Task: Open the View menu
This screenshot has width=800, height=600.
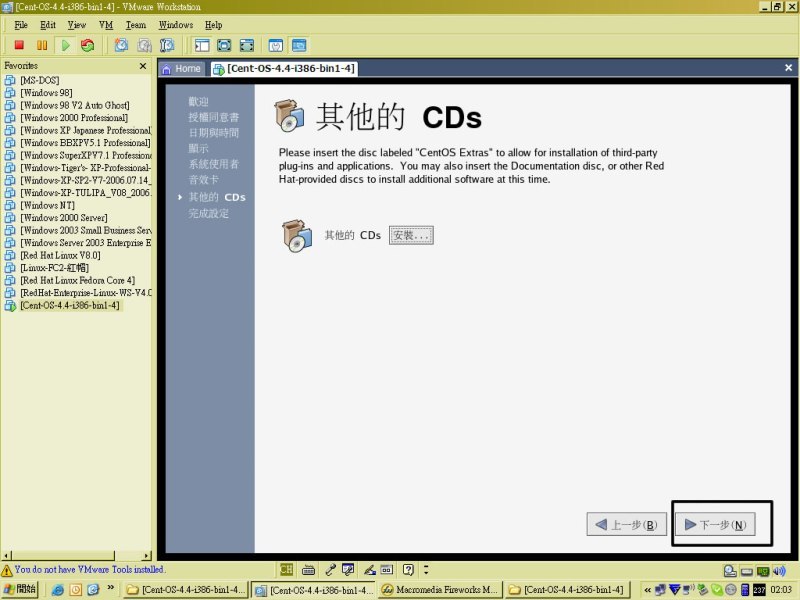Action: (x=77, y=25)
